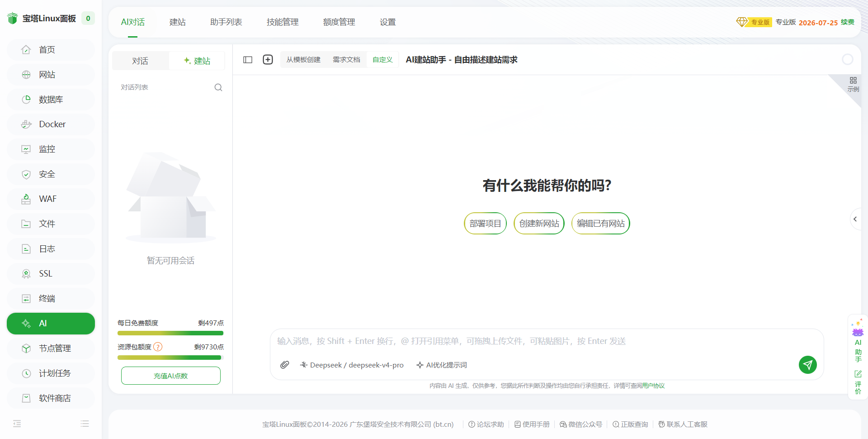Click the 部署项目 suggestion button
This screenshot has height=439, width=868.
coord(486,224)
